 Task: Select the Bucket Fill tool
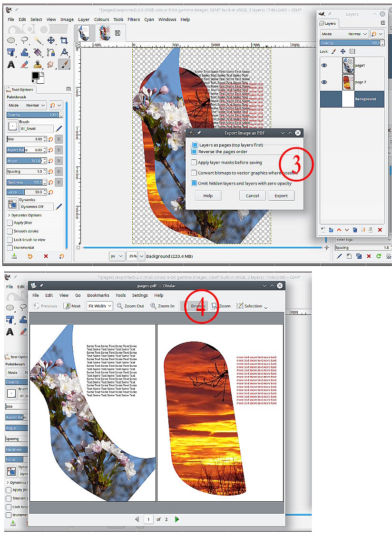(x=38, y=52)
